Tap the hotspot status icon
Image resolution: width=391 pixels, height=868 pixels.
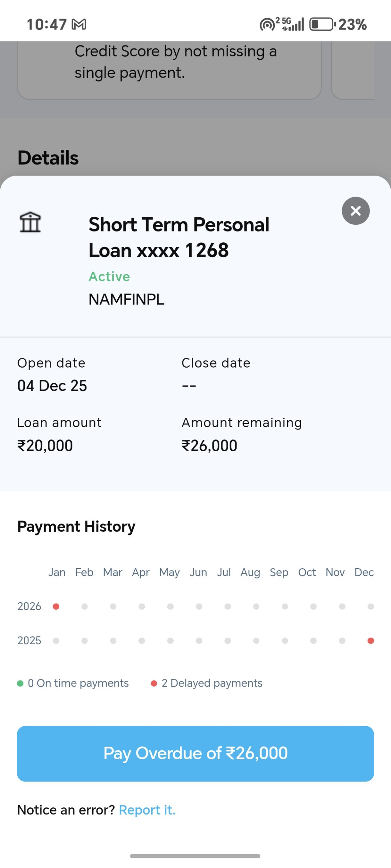tap(267, 25)
